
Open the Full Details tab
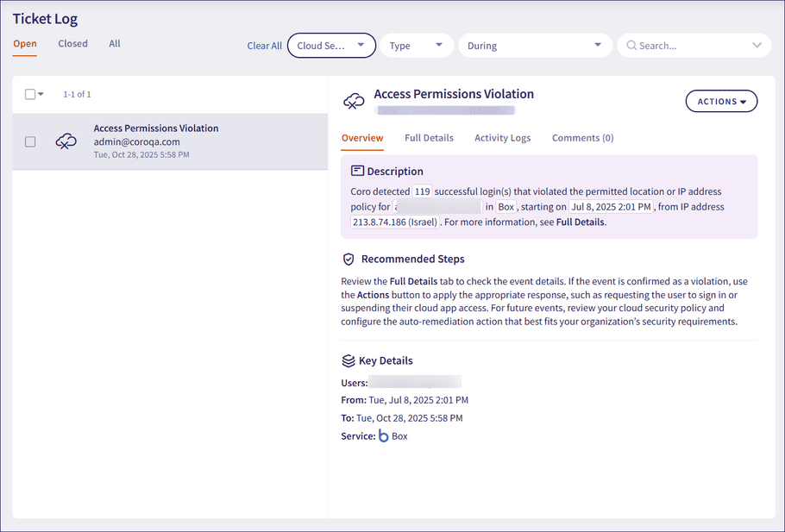pyautogui.click(x=429, y=138)
